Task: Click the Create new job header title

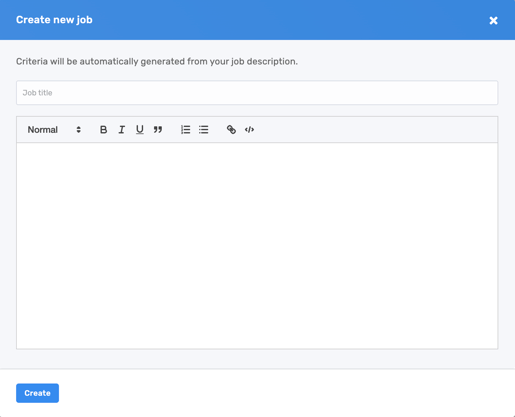Action: (x=54, y=20)
